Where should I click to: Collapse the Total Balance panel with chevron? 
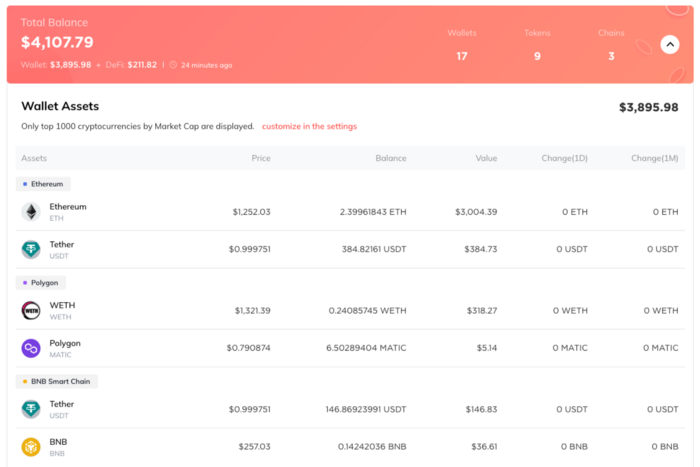pos(669,44)
